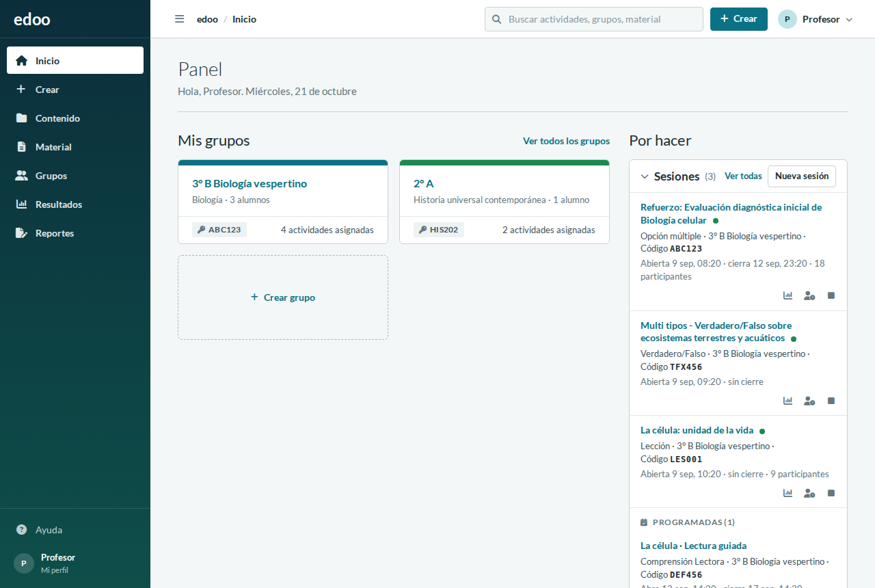
Task: Open Grupos in the sidebar
Action: point(75,176)
